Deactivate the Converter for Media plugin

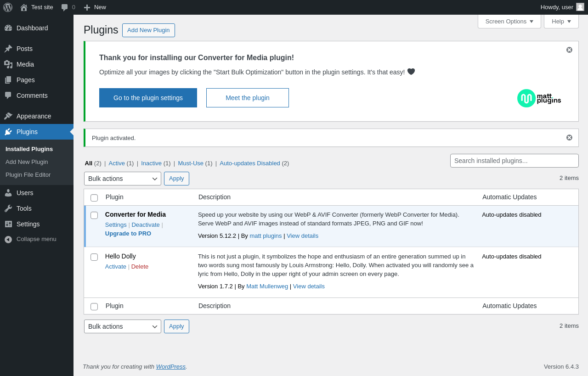146,224
